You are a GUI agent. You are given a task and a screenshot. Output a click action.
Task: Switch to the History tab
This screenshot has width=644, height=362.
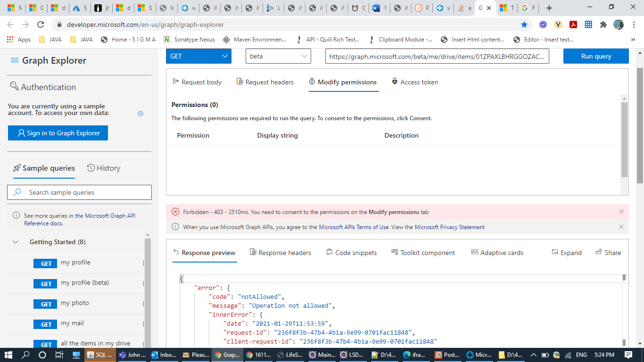tap(104, 168)
